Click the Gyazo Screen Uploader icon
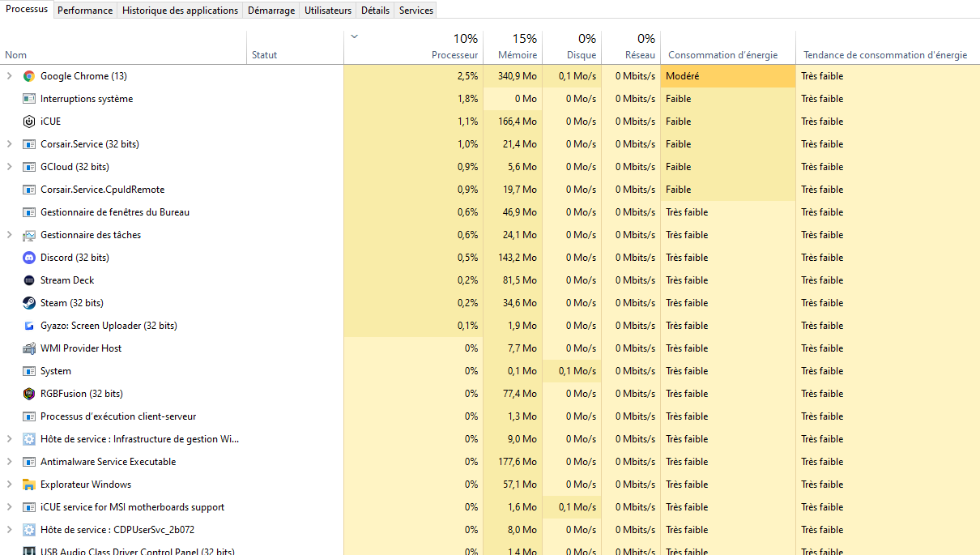The image size is (980, 555). click(x=29, y=326)
